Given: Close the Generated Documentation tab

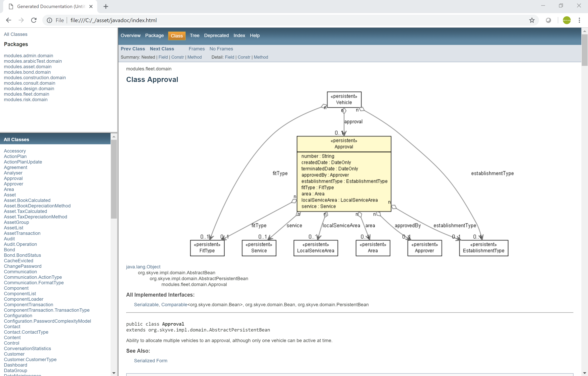Looking at the screenshot, I should pyautogui.click(x=91, y=7).
